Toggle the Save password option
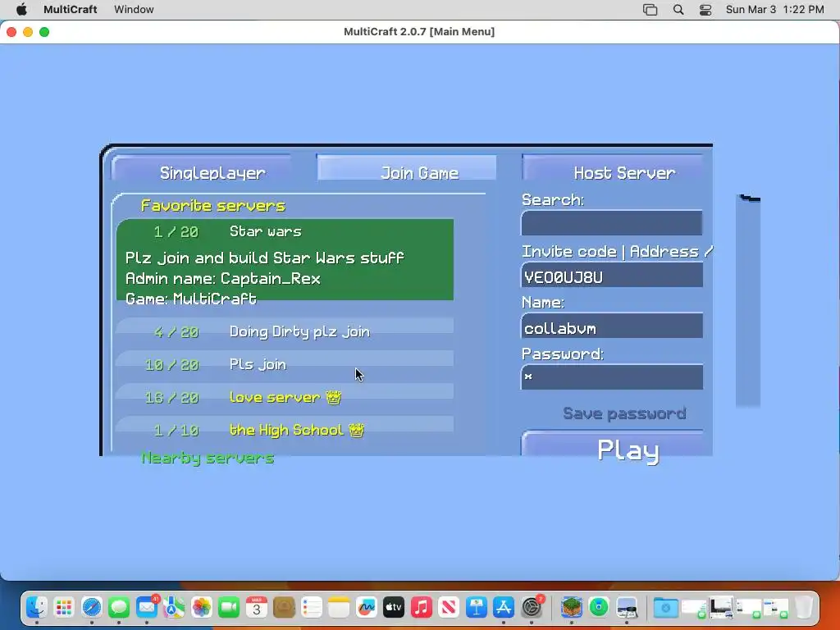The image size is (840, 630). pyautogui.click(x=624, y=413)
